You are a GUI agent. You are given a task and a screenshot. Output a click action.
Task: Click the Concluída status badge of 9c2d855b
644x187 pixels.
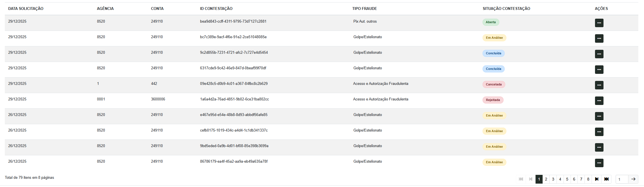(493, 53)
